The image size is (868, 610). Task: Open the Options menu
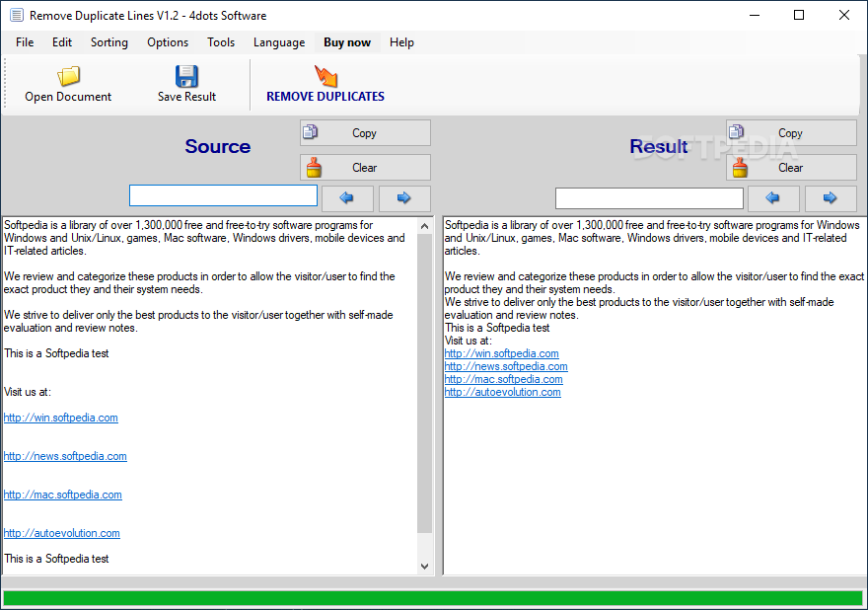tap(167, 42)
